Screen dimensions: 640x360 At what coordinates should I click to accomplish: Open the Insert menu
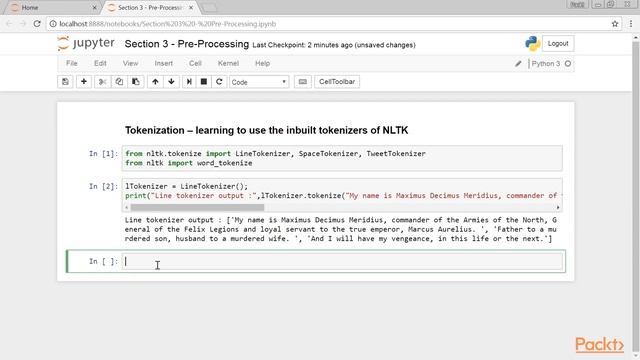coord(164,63)
